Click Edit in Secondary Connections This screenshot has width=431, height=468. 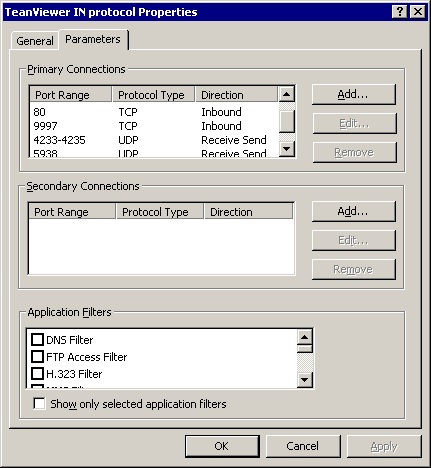(x=354, y=240)
